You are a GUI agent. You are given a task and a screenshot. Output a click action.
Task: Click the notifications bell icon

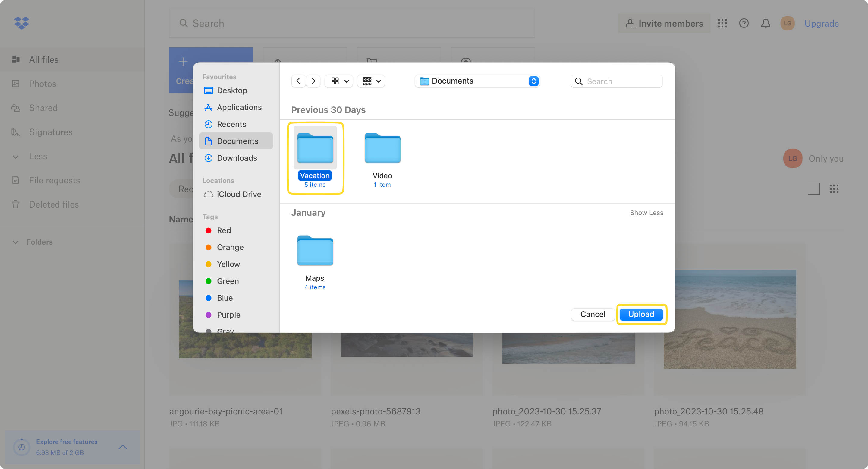click(765, 23)
